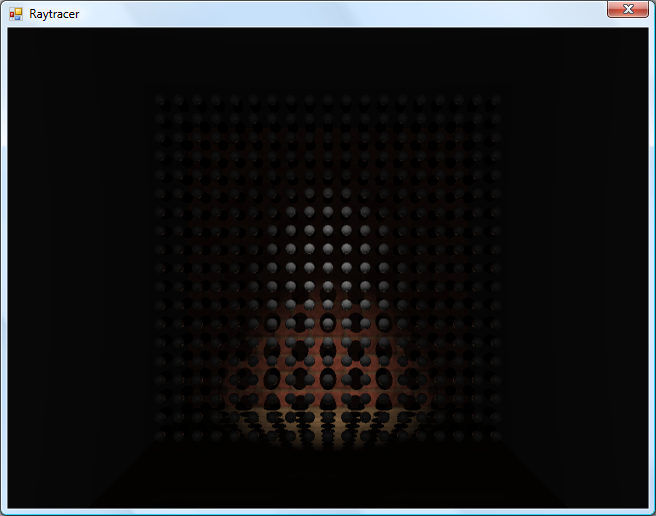This screenshot has height=516, width=656.
Task: Click the bottom-left corner sphere of the grid
Action: pyautogui.click(x=161, y=436)
